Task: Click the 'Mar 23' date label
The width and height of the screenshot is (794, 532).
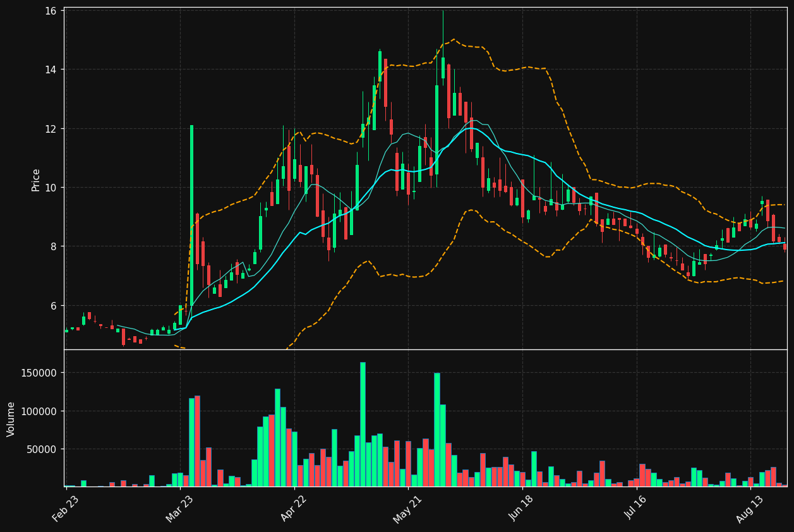Action: click(x=180, y=509)
